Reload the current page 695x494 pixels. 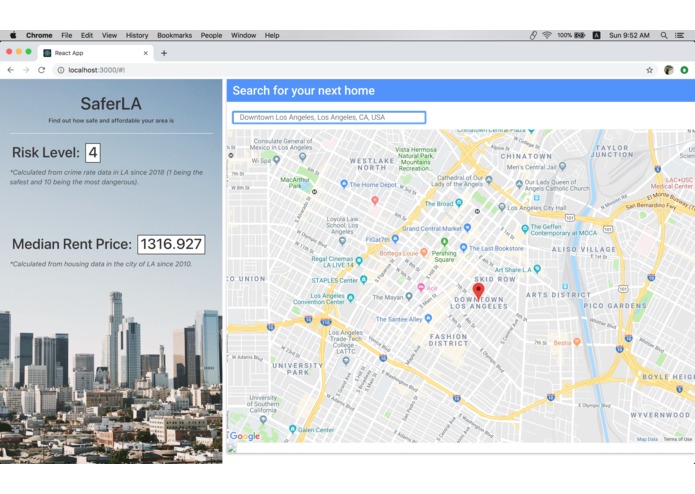[x=42, y=70]
